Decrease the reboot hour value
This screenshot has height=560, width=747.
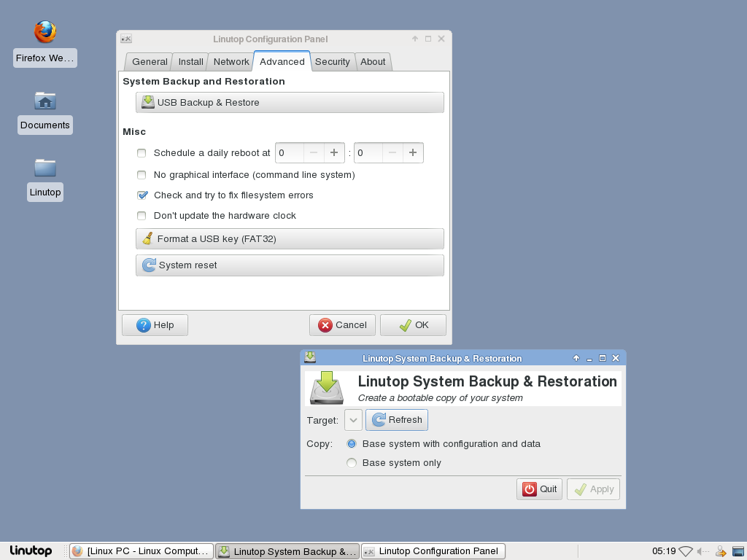pyautogui.click(x=314, y=153)
